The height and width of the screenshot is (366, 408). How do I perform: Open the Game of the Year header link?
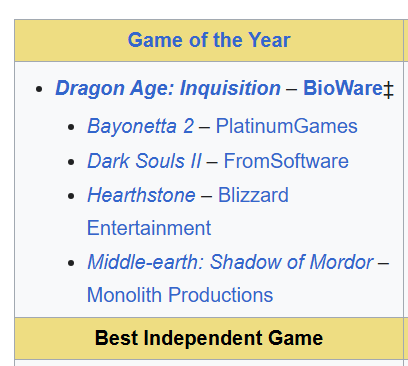pos(209,40)
